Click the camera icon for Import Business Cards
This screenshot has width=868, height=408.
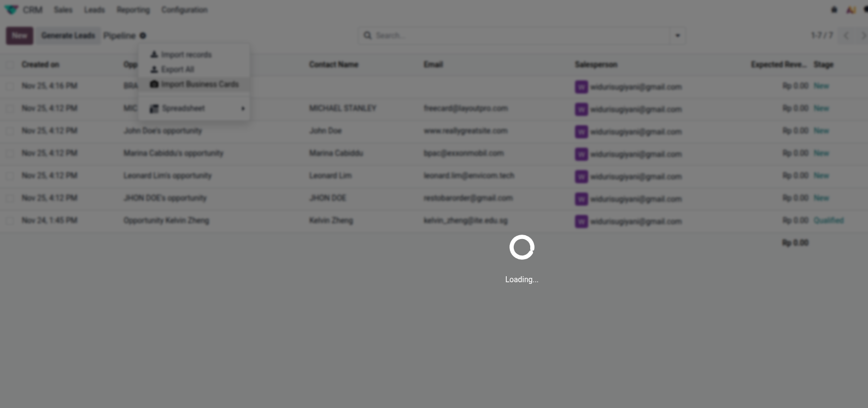coord(154,84)
